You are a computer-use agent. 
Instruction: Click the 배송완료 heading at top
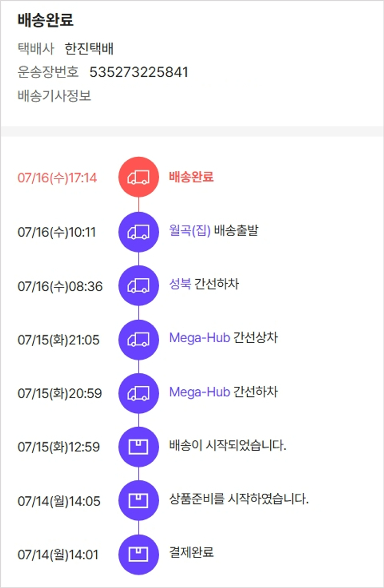45,20
